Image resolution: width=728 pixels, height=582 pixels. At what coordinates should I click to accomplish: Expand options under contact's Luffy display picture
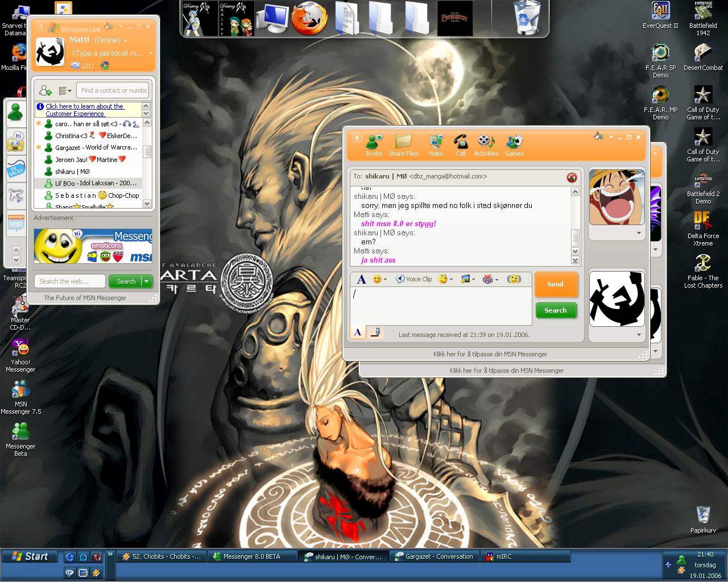tap(639, 233)
